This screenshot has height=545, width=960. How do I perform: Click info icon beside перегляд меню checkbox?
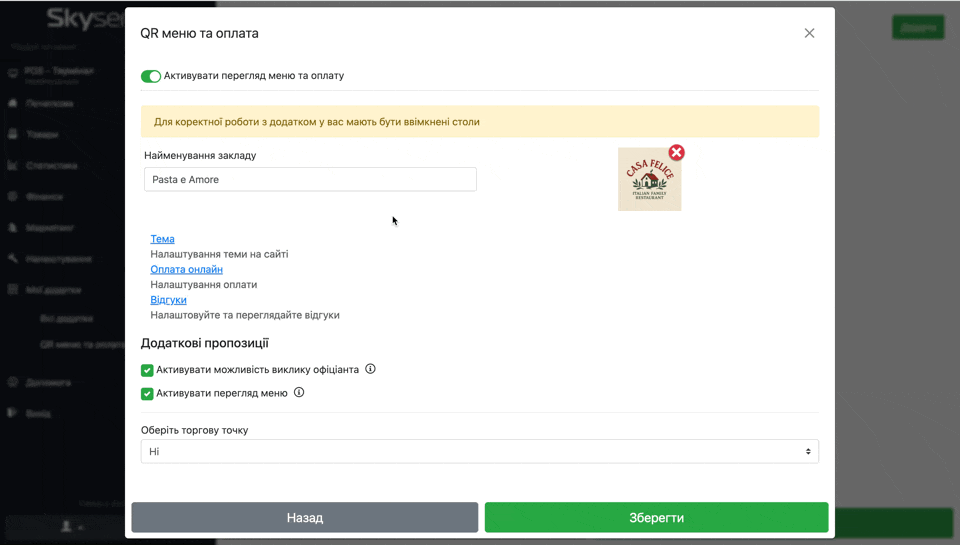click(299, 393)
